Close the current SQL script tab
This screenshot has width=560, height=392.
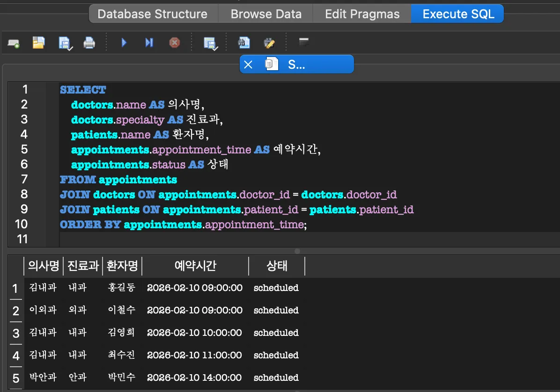248,64
